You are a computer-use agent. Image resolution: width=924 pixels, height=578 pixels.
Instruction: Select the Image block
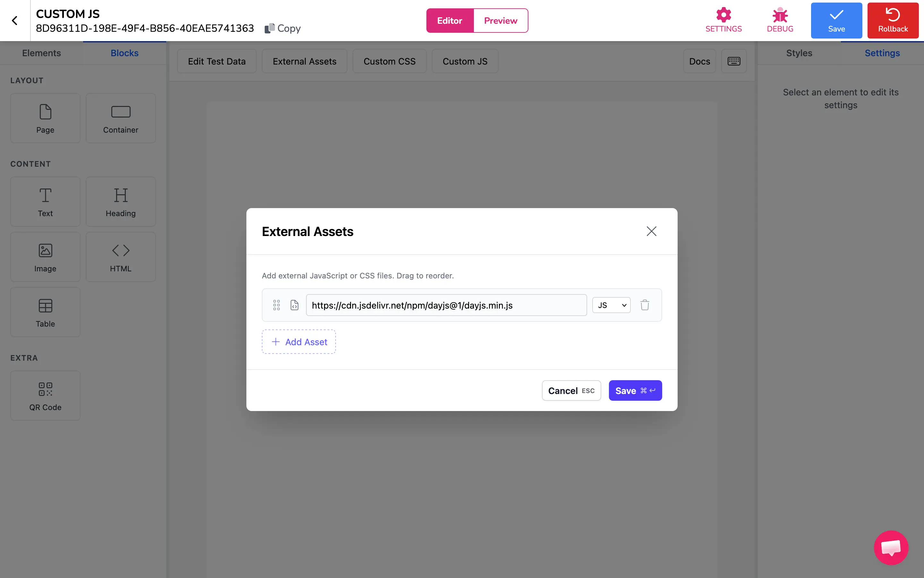[x=45, y=257]
